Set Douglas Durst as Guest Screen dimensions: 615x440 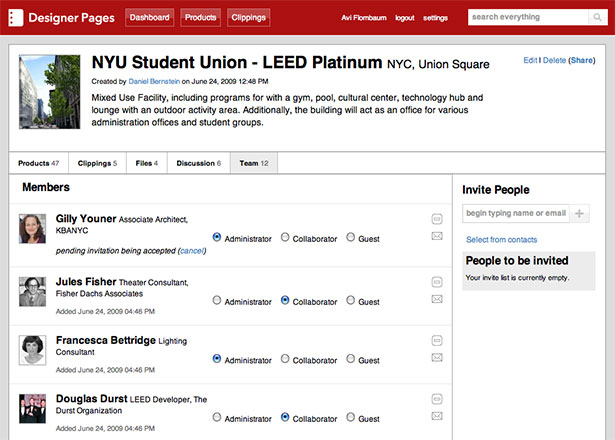click(351, 417)
